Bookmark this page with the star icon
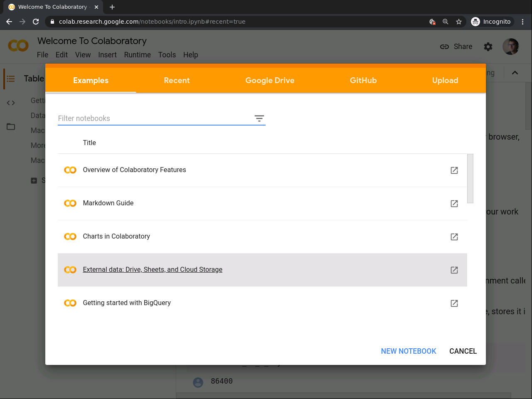Image resolution: width=532 pixels, height=399 pixels. (459, 22)
